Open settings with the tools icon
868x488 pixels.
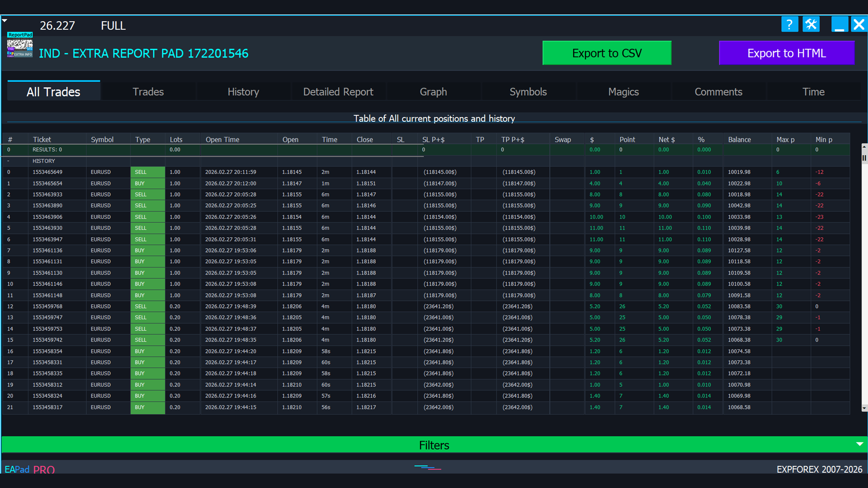pos(811,24)
